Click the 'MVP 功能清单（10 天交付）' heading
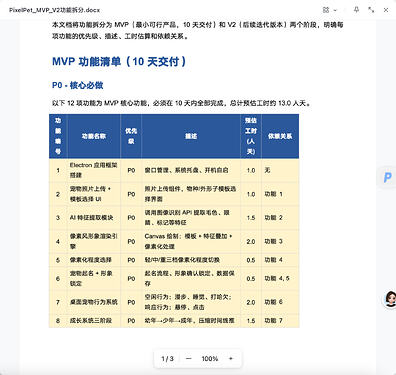 119,61
